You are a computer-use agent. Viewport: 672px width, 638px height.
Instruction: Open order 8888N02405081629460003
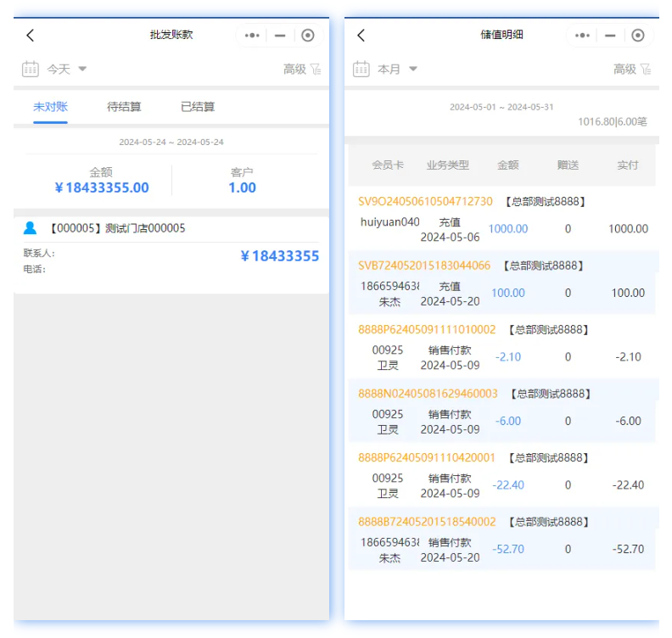tap(428, 394)
